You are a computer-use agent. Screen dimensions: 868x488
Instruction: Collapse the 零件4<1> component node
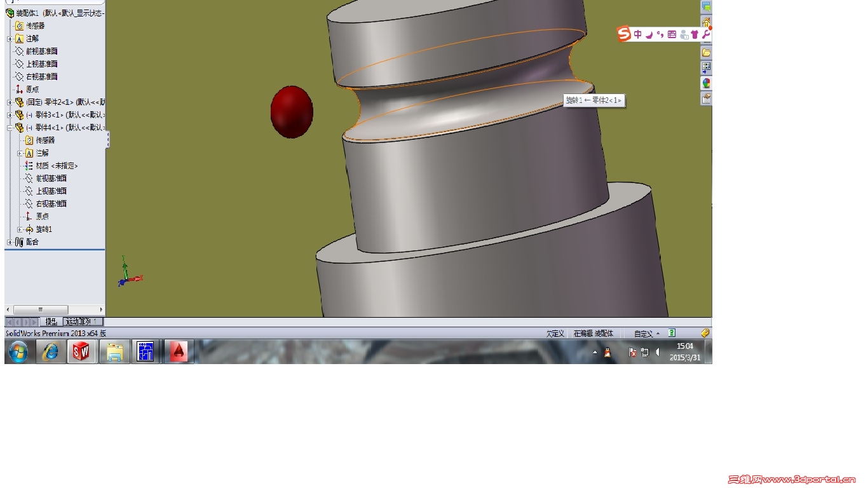(x=10, y=128)
